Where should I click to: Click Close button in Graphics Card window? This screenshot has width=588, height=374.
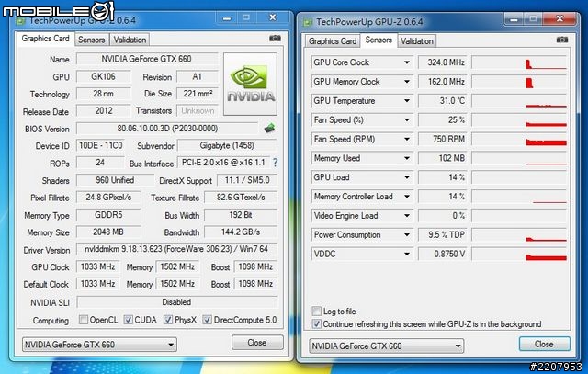click(x=257, y=343)
